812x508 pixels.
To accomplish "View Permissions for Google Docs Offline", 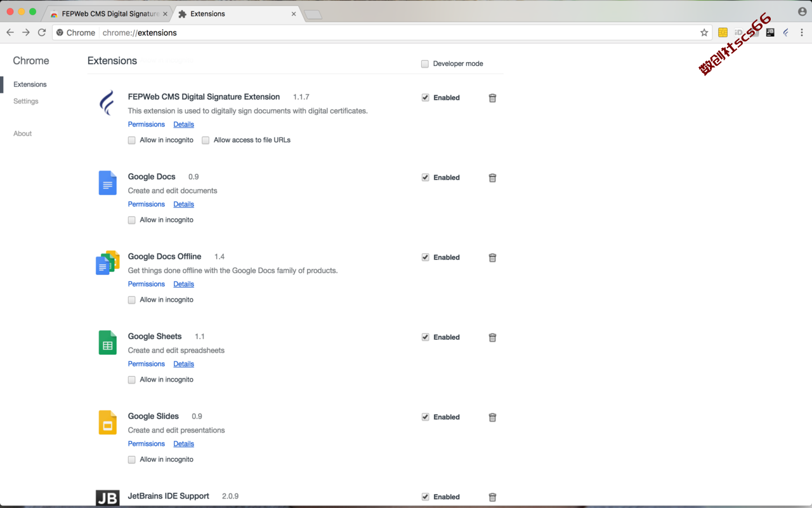I will pyautogui.click(x=147, y=284).
